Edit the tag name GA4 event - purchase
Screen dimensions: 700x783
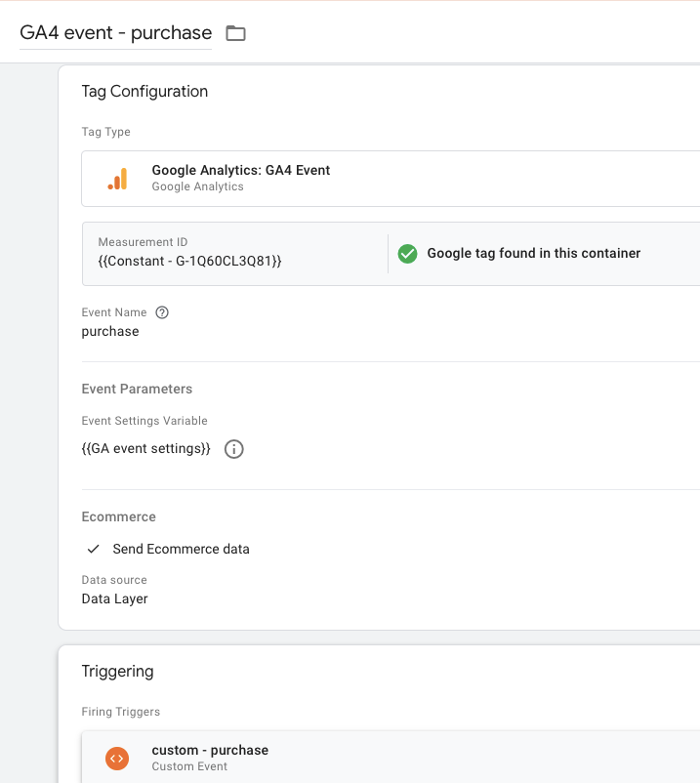(115, 32)
